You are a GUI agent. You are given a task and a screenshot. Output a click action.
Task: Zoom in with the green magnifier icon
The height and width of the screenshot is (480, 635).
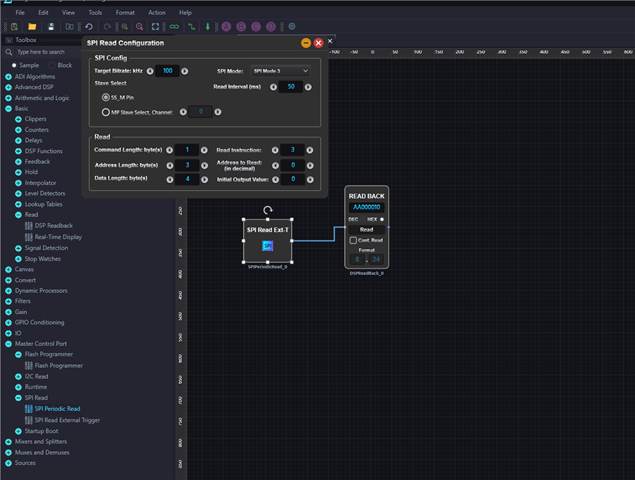click(x=125, y=27)
